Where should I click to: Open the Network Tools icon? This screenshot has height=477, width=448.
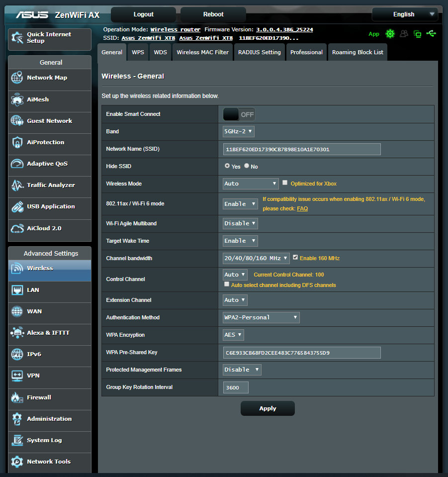pyautogui.click(x=17, y=462)
